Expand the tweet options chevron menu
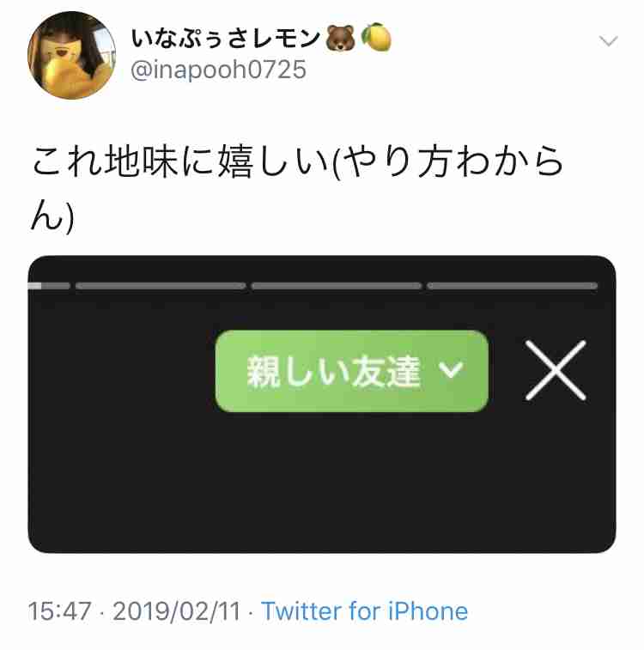 point(608,40)
